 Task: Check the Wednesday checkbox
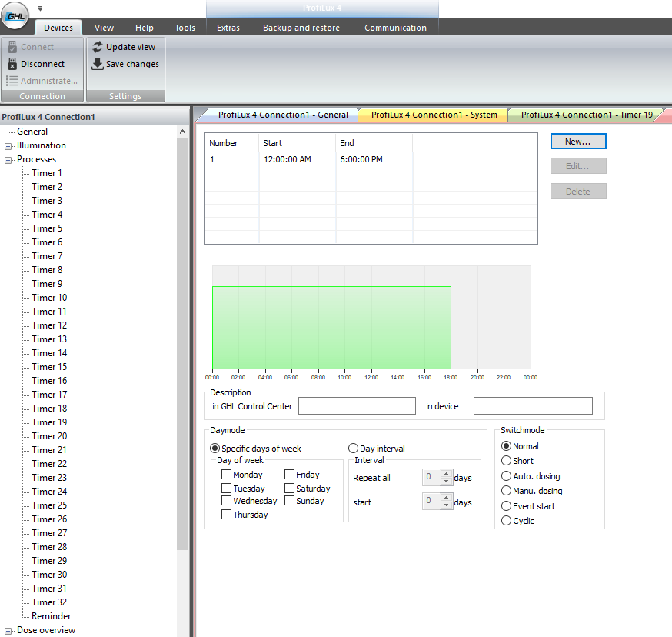(x=226, y=501)
